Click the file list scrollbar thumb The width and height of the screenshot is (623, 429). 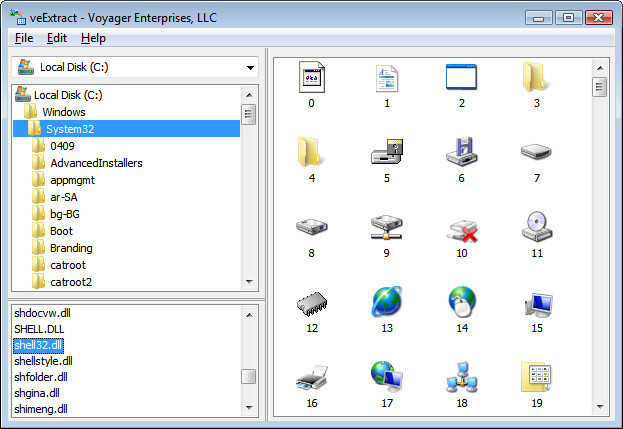[x=249, y=377]
